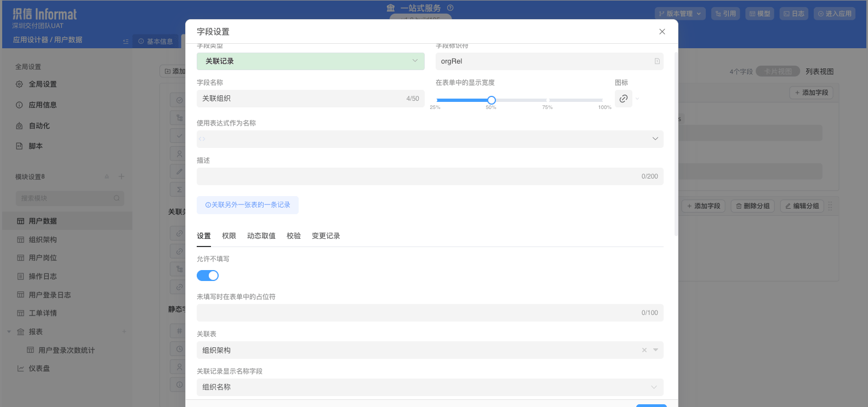This screenshot has height=407, width=868.
Task: Click the link icon in the icon picker
Action: pos(624,99)
